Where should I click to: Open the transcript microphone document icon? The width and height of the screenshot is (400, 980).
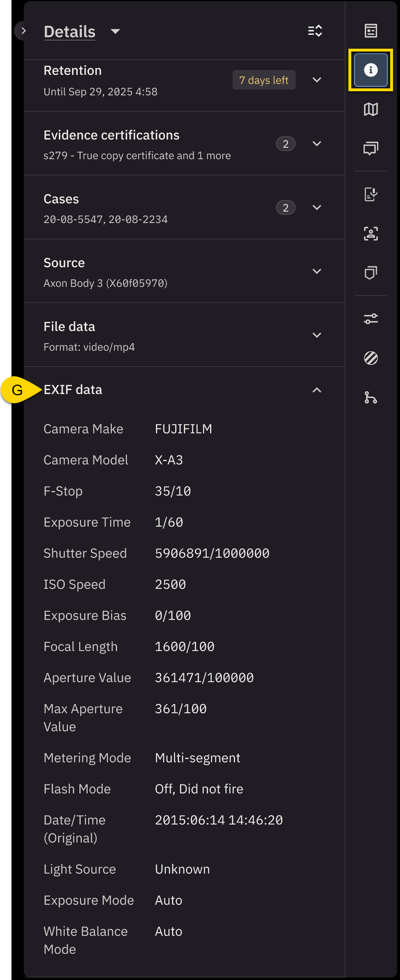point(371,194)
